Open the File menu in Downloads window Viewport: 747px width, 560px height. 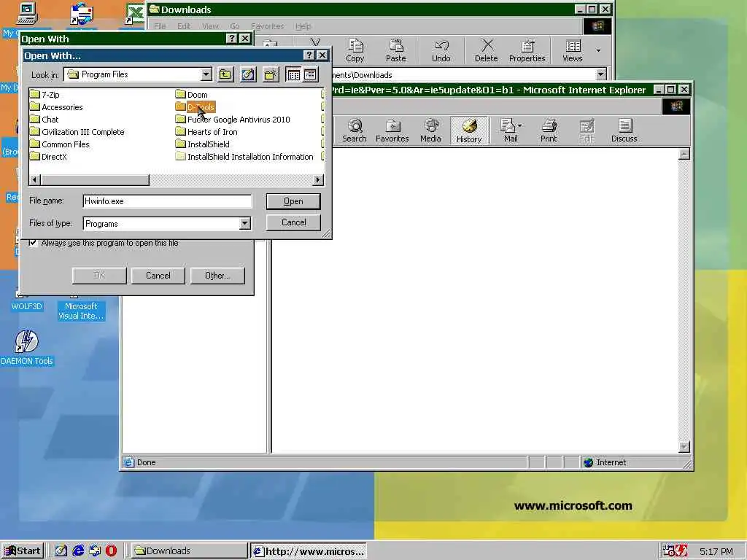[x=160, y=26]
